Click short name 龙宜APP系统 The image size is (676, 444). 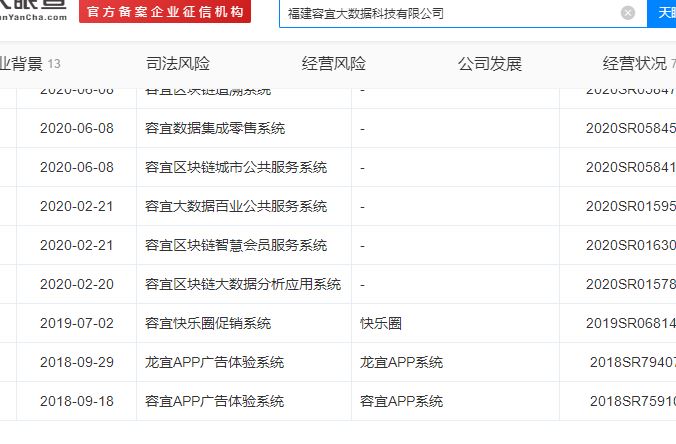click(x=401, y=362)
